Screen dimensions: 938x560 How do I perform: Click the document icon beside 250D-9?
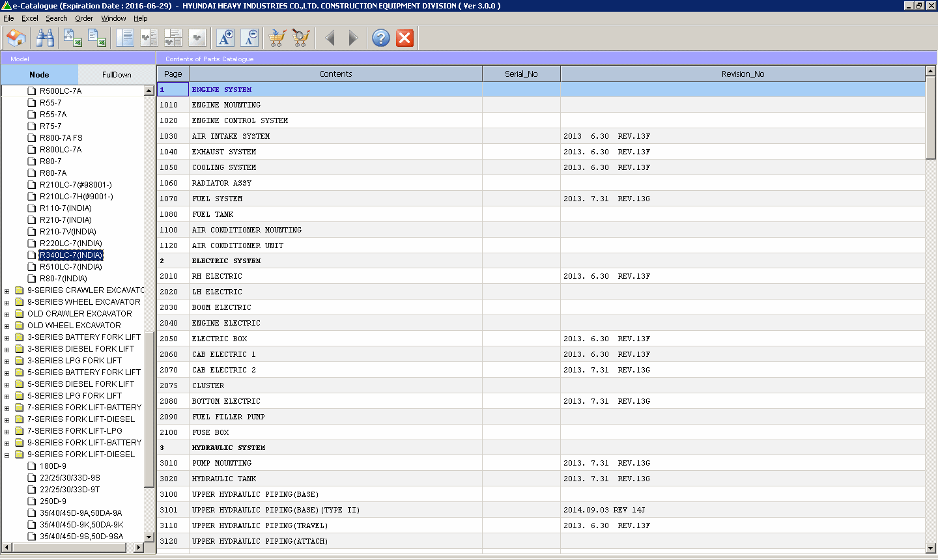[x=32, y=501]
